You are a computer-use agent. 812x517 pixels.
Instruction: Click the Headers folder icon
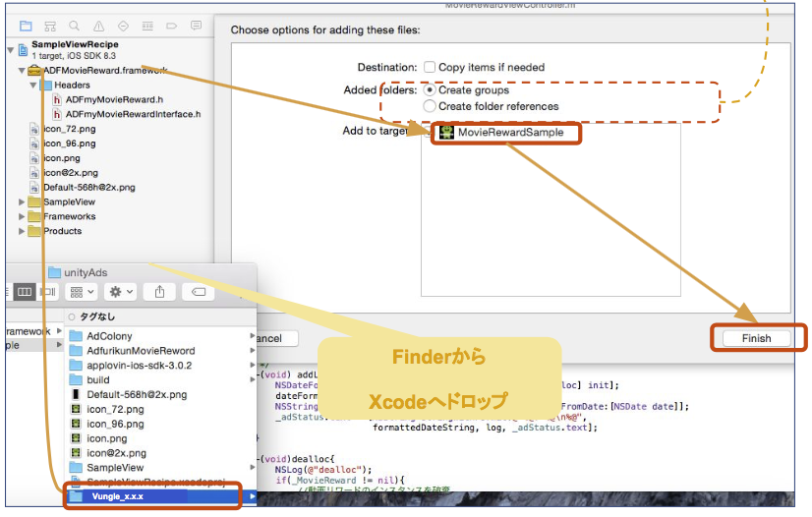pos(46,85)
